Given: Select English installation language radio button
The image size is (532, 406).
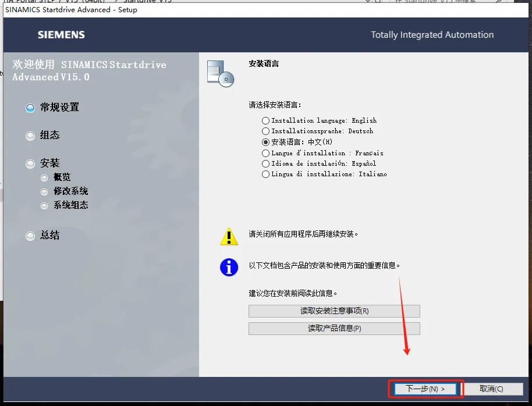Looking at the screenshot, I should [x=265, y=120].
